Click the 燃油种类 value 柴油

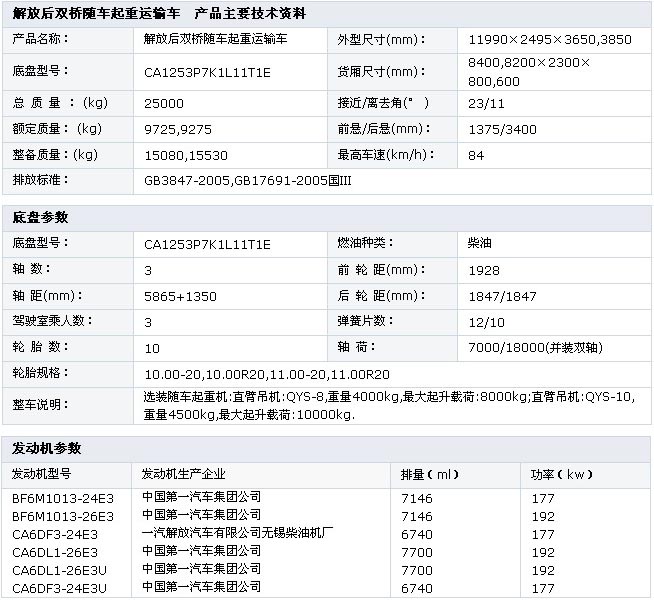pyautogui.click(x=481, y=243)
